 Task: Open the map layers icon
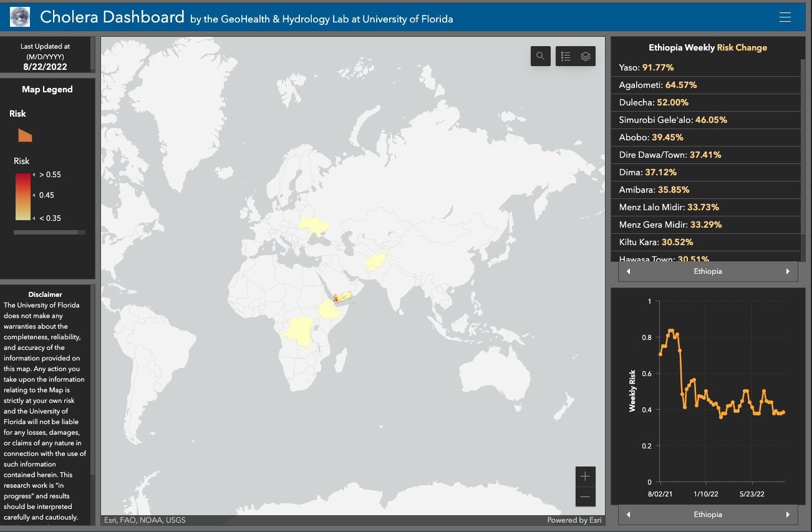click(585, 56)
